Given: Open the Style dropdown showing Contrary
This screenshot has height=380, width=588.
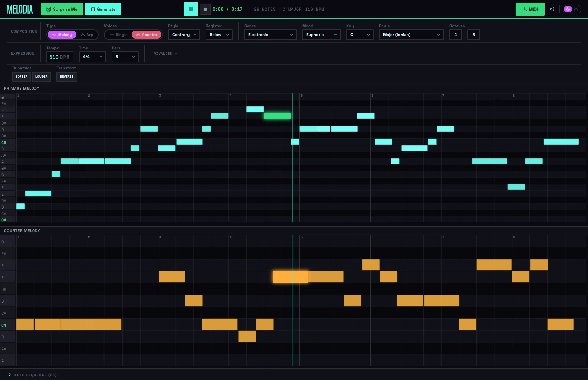Looking at the screenshot, I should coord(184,35).
